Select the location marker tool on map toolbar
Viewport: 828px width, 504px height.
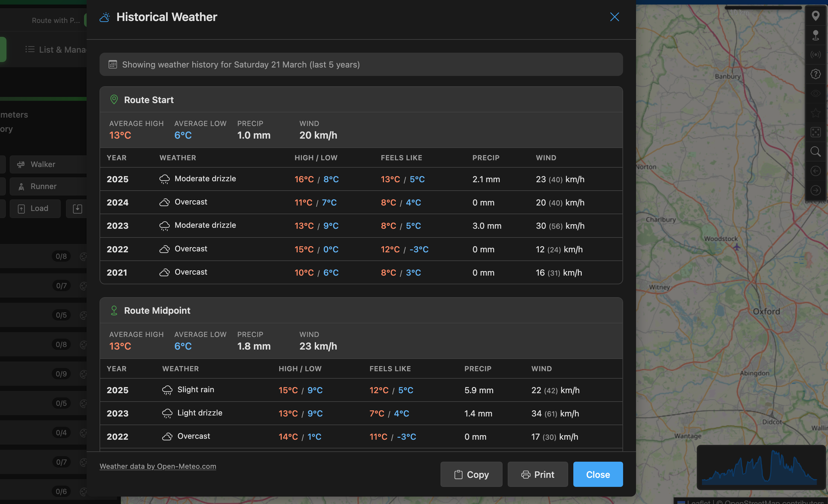(x=816, y=16)
